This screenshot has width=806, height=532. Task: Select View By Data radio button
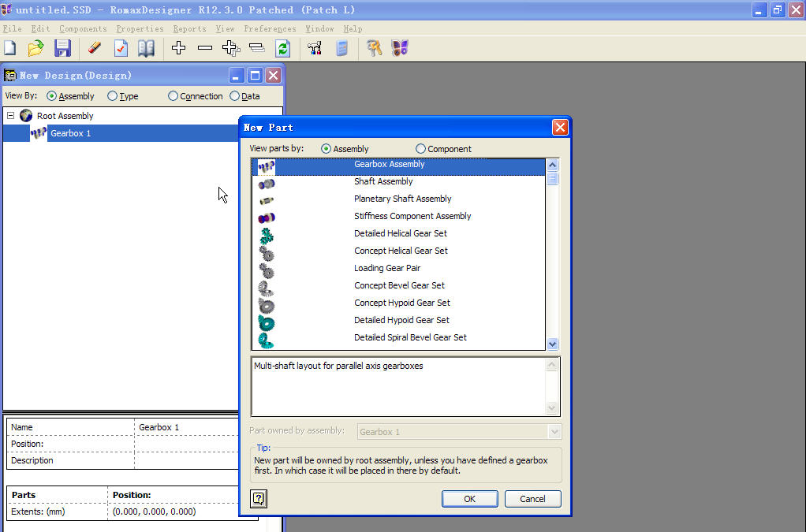(234, 96)
